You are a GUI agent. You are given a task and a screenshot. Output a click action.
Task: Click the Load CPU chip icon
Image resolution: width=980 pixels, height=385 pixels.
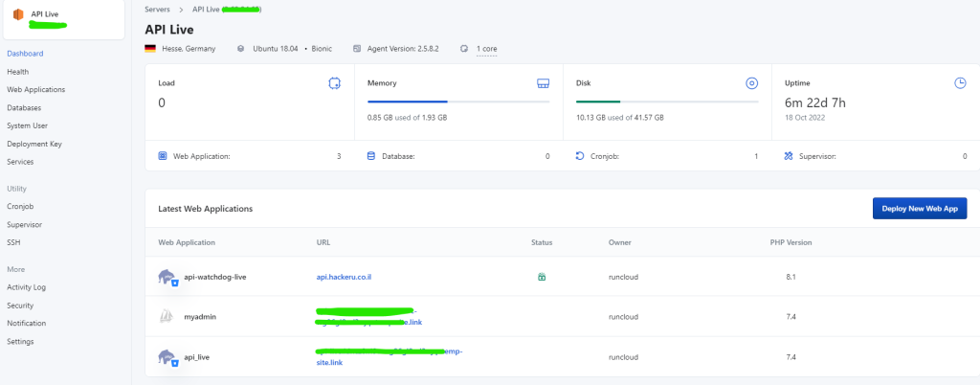[334, 83]
